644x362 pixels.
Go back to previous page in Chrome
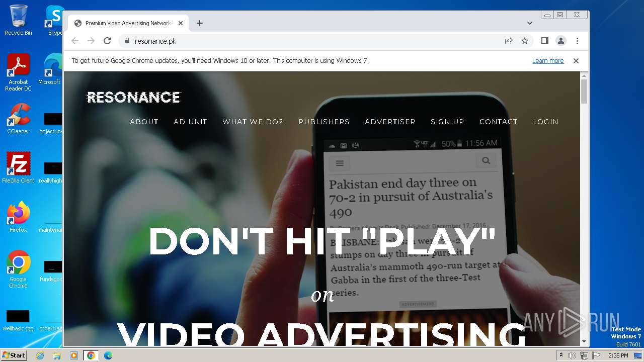click(x=75, y=41)
